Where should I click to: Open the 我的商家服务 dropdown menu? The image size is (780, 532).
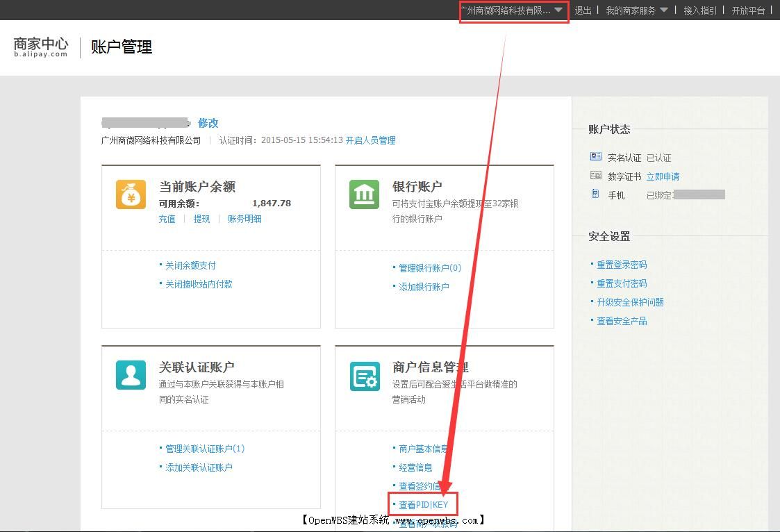pyautogui.click(x=633, y=10)
